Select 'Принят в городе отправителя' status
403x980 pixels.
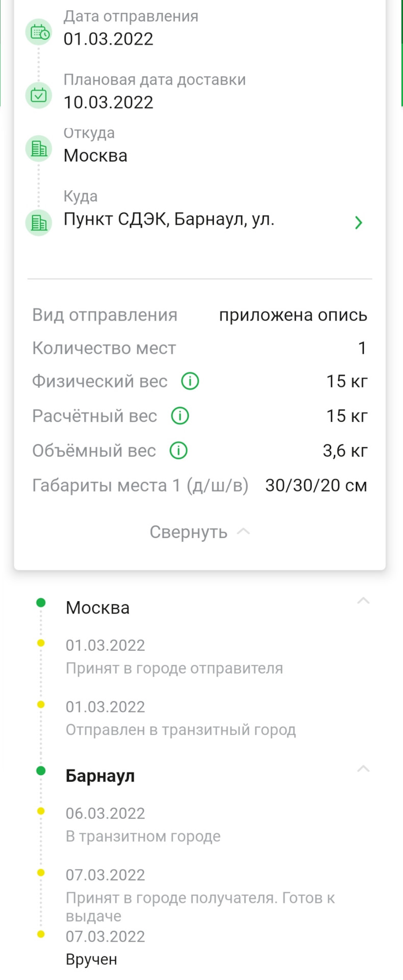pyautogui.click(x=174, y=668)
